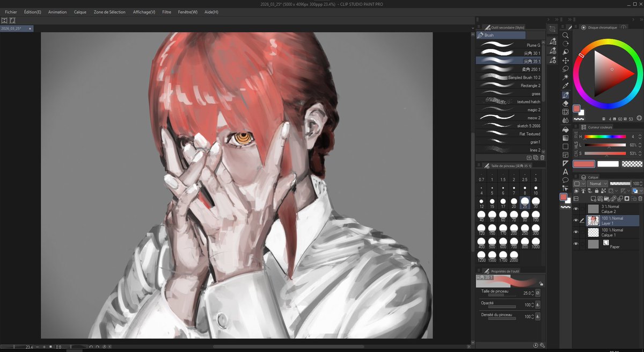Viewport: 644px width, 352px height.
Task: Choose brush size 50 preset
Action: point(492,216)
